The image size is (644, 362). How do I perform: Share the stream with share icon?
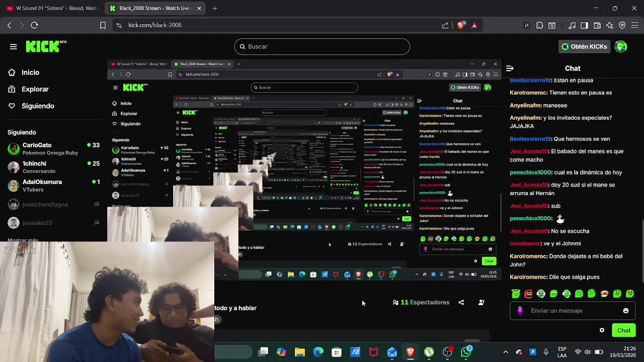[x=461, y=302]
